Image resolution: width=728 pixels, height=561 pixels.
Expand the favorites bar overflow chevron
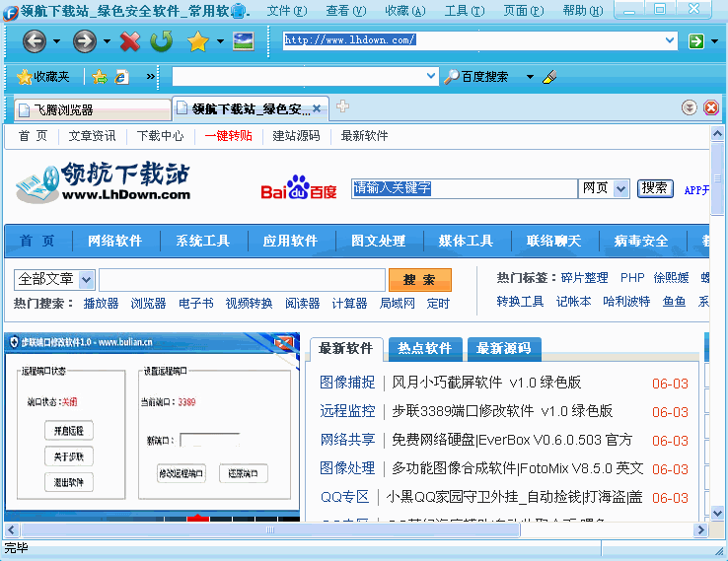[150, 76]
